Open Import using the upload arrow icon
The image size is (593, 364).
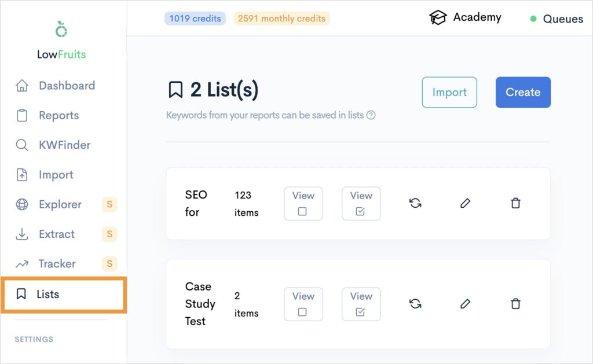pyautogui.click(x=21, y=174)
